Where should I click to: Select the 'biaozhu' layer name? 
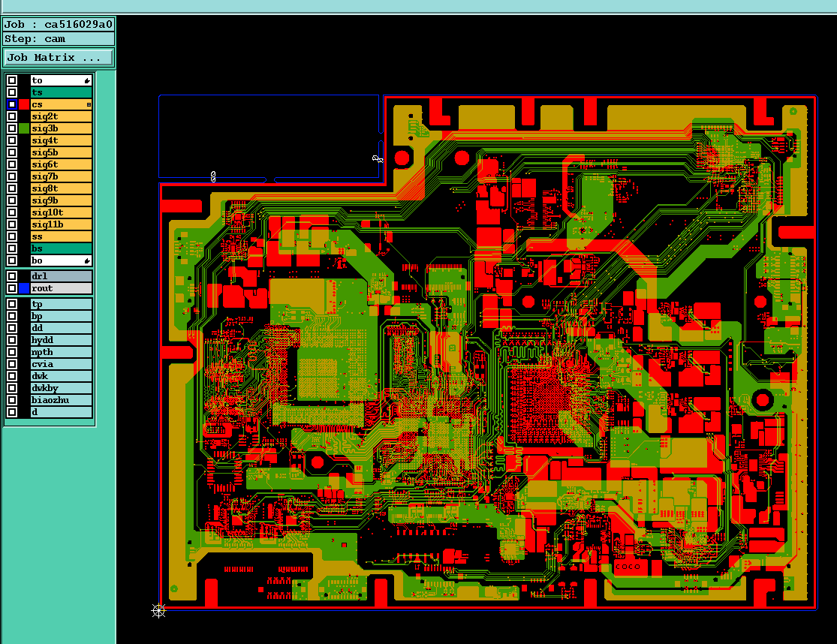(62, 400)
